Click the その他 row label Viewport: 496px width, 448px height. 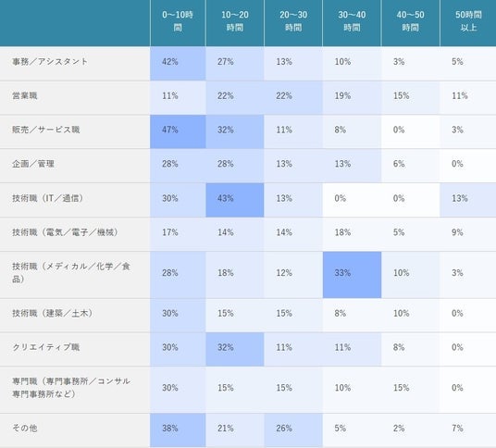[25, 428]
